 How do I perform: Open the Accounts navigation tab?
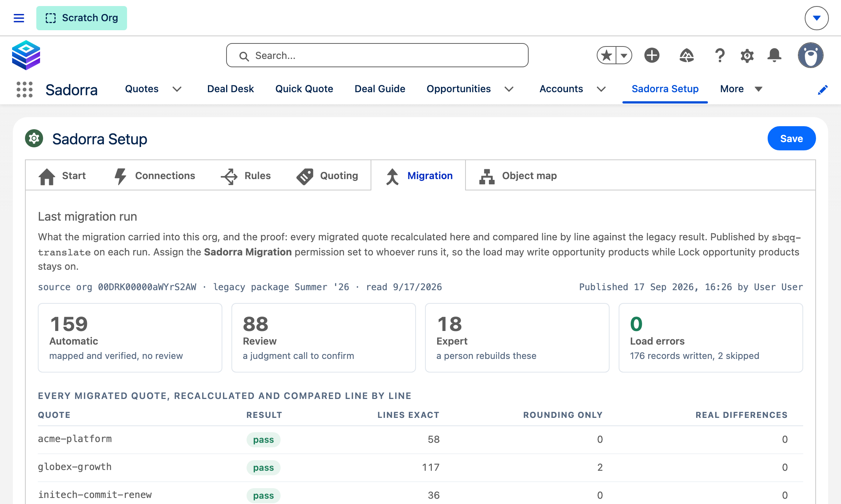[x=561, y=89]
